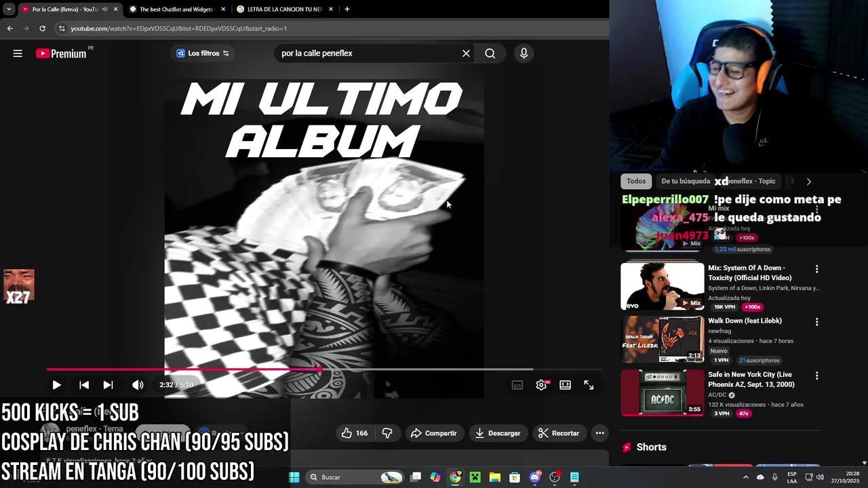This screenshot has width=868, height=488.
Task: Enter fullscreen mode
Action: [589, 385]
